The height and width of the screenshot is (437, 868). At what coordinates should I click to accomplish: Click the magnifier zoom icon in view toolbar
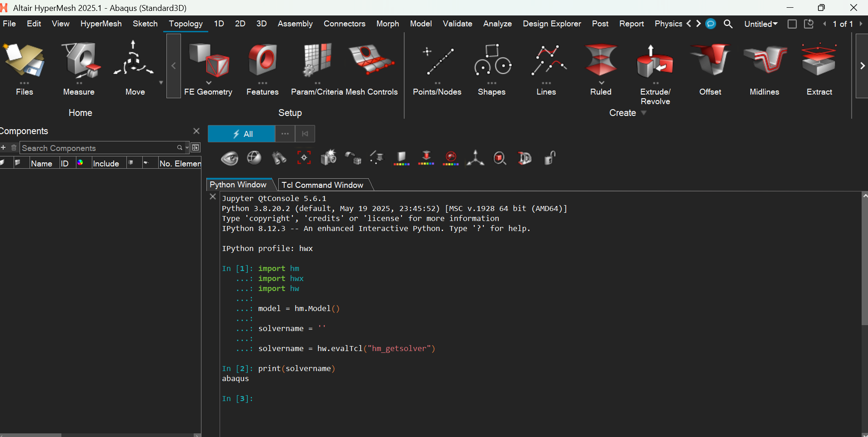(500, 158)
